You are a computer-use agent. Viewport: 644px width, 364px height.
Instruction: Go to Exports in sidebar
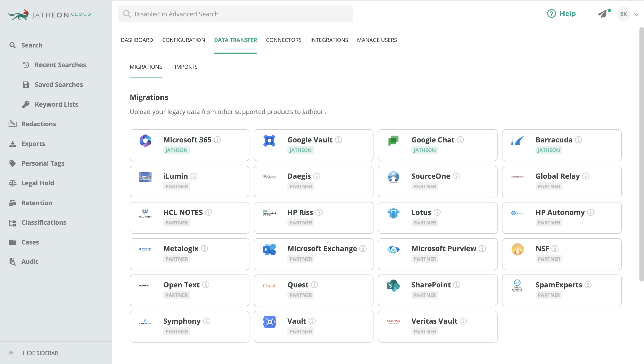(33, 144)
